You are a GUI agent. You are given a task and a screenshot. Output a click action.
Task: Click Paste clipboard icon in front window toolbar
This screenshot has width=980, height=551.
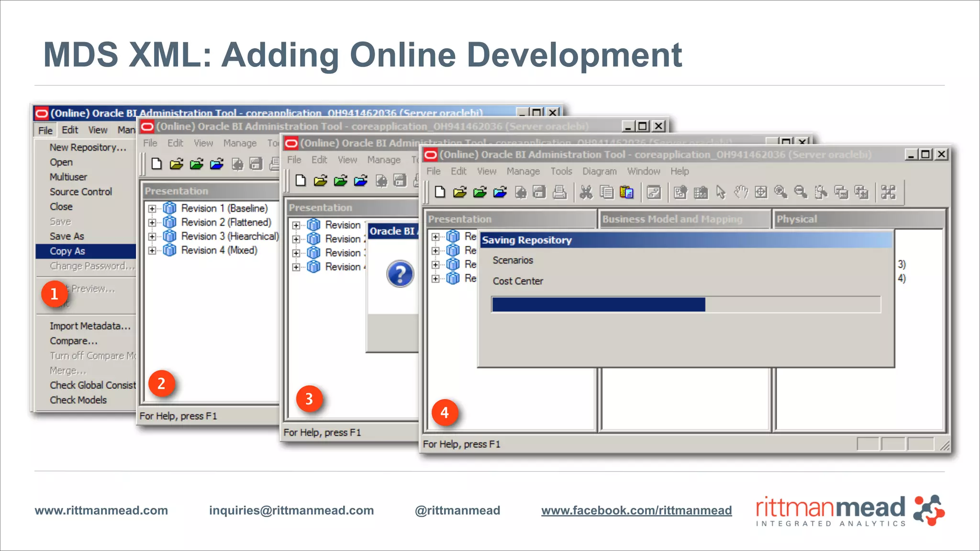pyautogui.click(x=626, y=192)
